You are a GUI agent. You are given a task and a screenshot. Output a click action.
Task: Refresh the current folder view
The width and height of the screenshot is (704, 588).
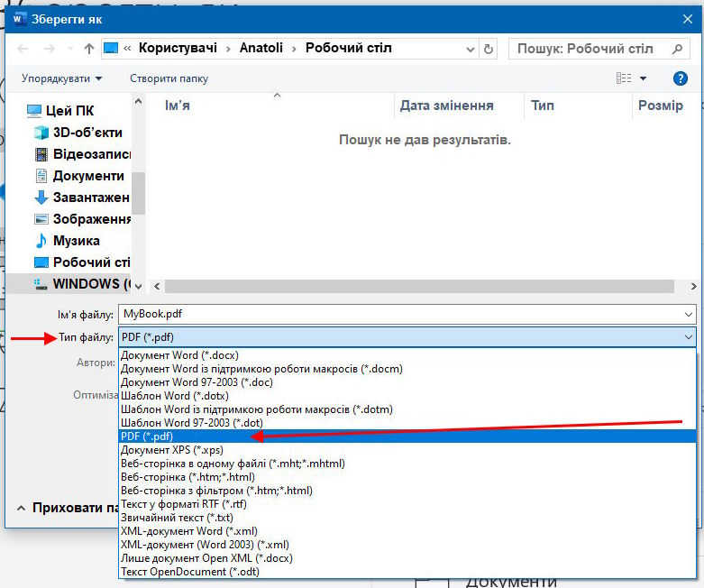(489, 49)
